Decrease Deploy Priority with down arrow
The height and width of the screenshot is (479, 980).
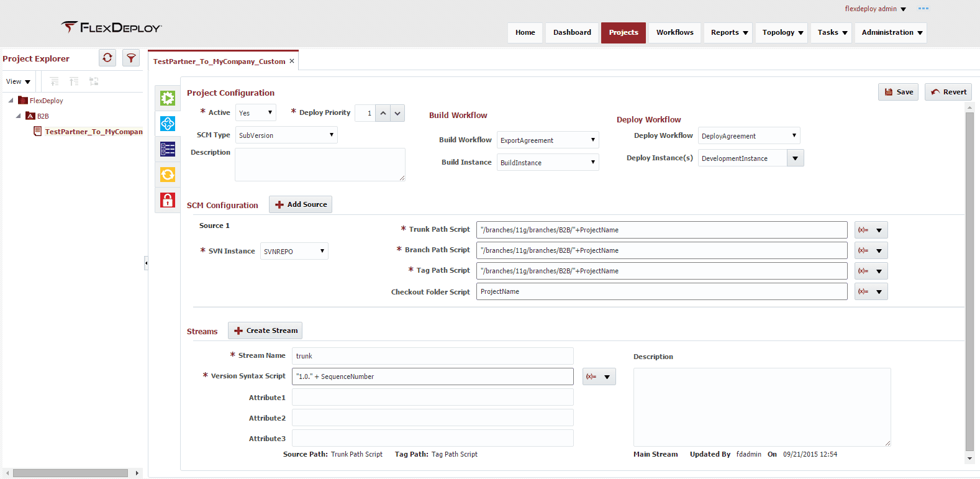[397, 113]
